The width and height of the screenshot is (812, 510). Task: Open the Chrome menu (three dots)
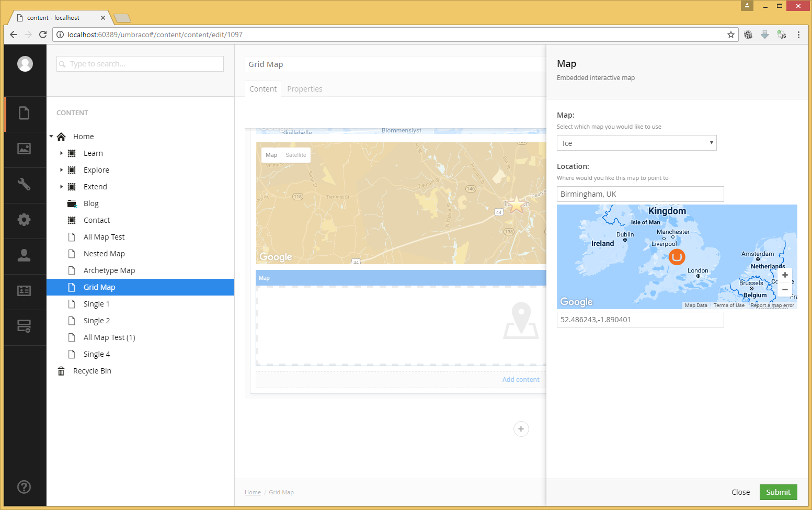click(x=798, y=35)
